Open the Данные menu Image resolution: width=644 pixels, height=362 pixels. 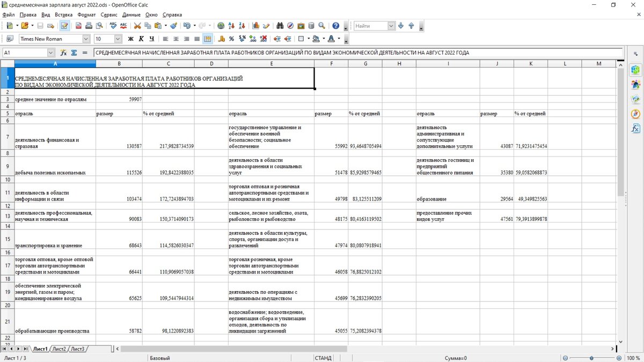[x=131, y=14]
